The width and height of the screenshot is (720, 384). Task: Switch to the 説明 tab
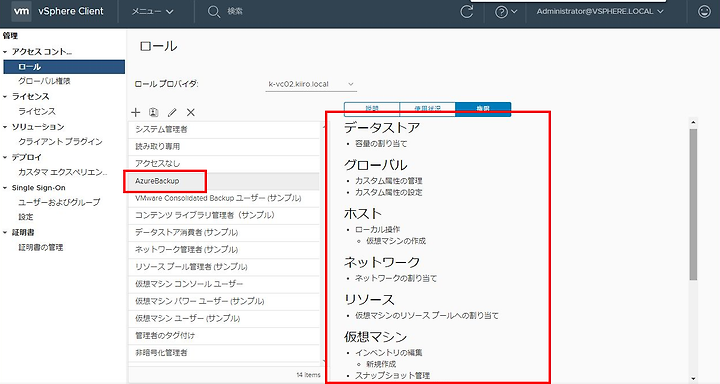point(372,109)
